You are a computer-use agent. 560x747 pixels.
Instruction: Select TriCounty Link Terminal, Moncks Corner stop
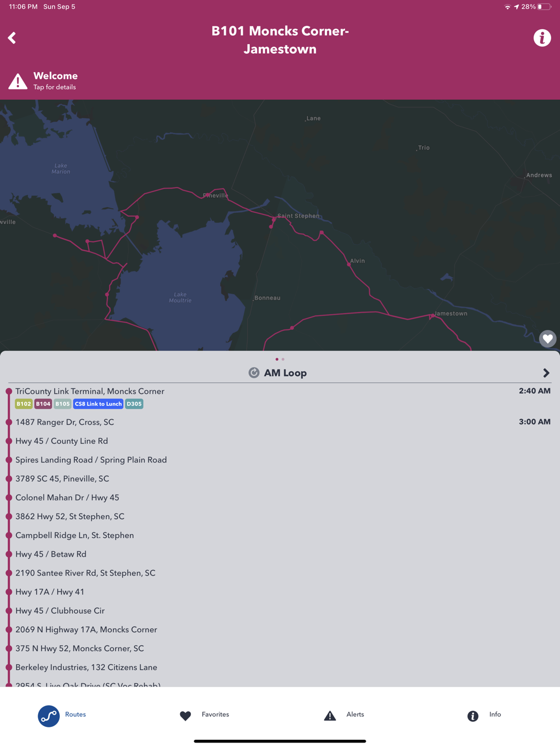[90, 391]
